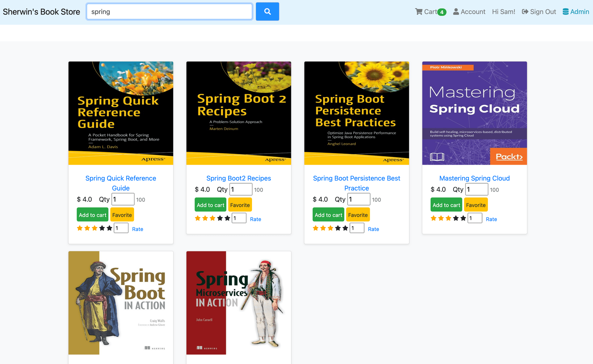Click the Spring Microservices in Action cover
This screenshot has height=364, width=593.
point(238,303)
